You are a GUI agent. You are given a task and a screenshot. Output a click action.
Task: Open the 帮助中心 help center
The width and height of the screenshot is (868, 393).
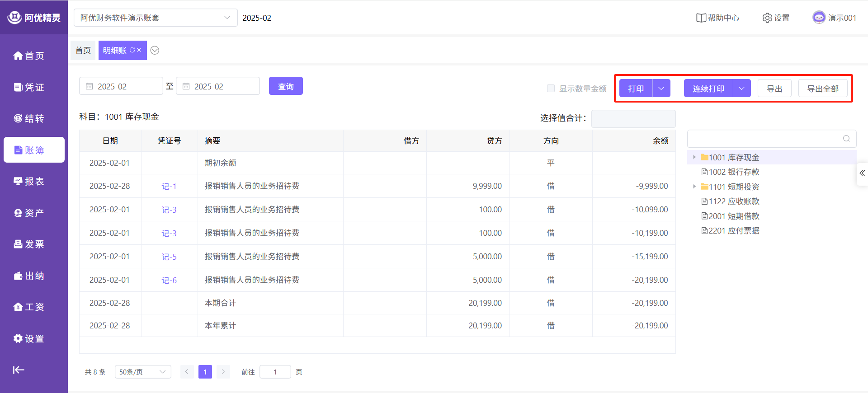(x=717, y=18)
